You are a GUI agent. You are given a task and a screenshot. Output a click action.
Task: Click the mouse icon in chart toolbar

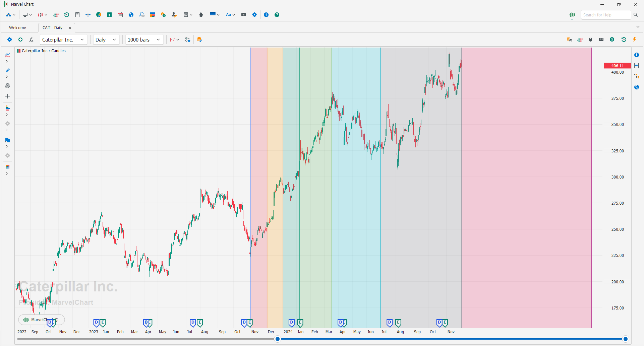click(x=590, y=40)
